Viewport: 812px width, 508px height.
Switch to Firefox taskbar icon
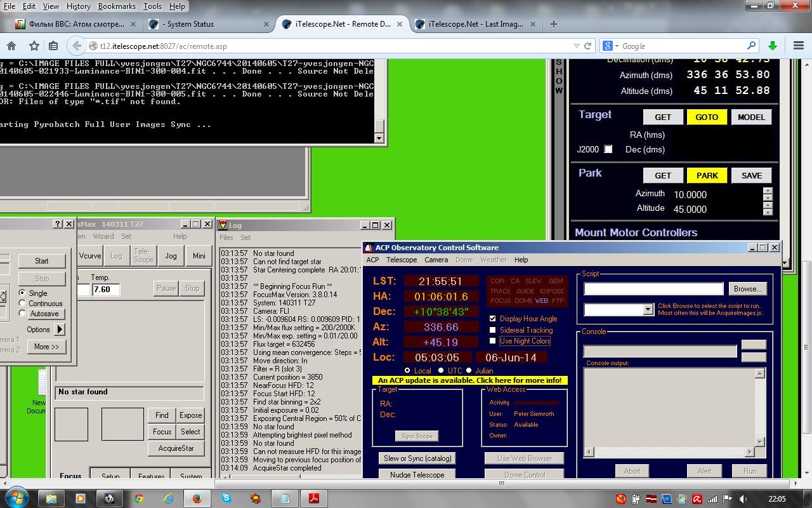[197, 498]
